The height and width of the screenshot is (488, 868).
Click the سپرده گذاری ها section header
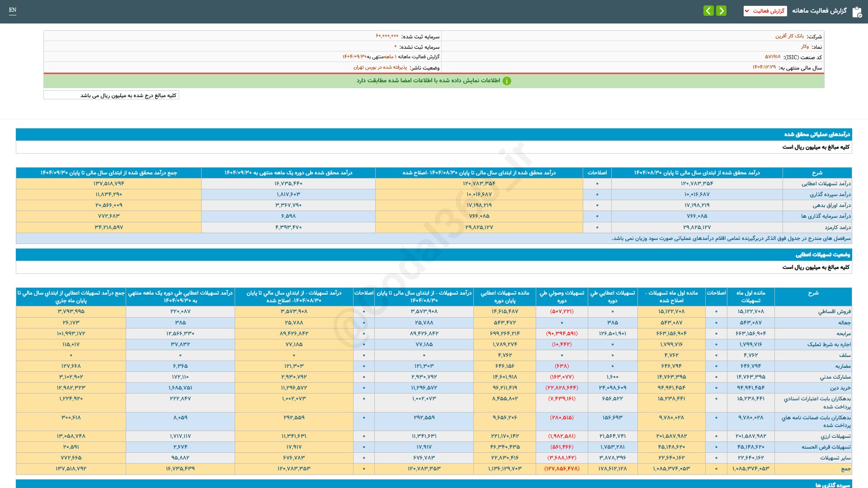click(x=832, y=484)
